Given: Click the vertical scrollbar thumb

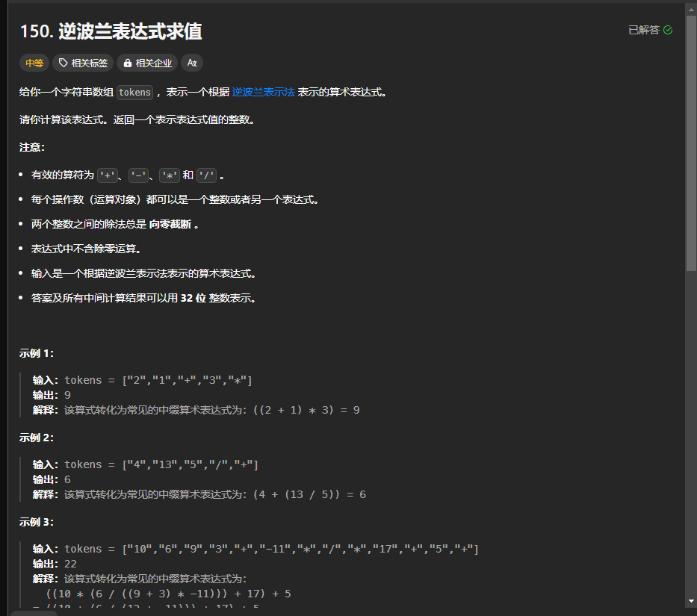Looking at the screenshot, I should [691, 143].
